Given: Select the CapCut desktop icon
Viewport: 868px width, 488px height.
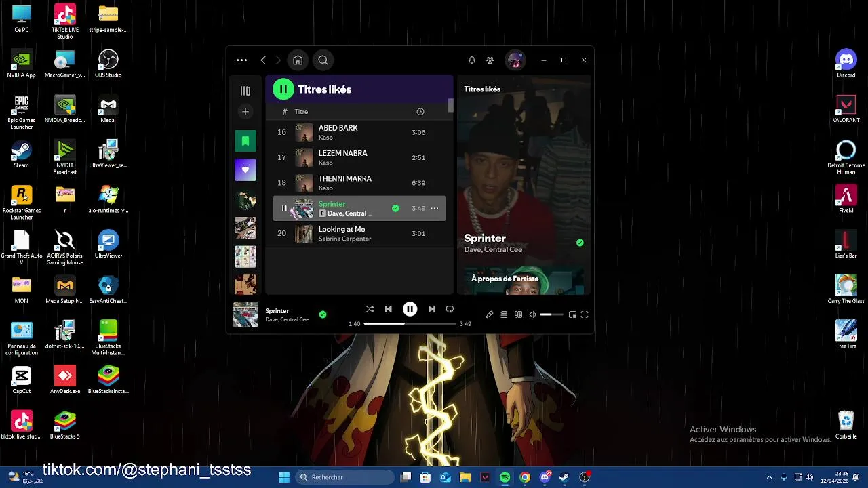Looking at the screenshot, I should [x=21, y=380].
